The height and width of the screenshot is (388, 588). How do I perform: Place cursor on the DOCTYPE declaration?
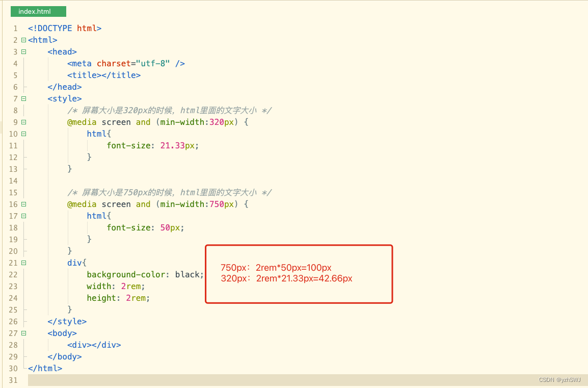pos(65,28)
